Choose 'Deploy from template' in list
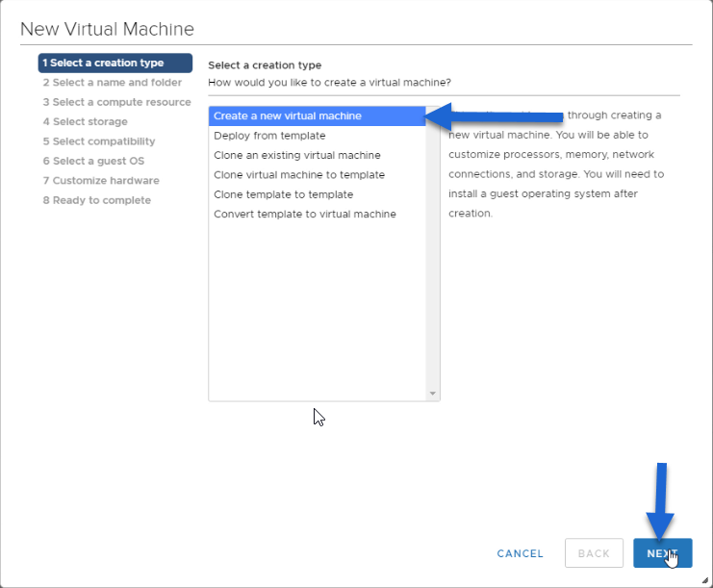713x588 pixels. 317,136
